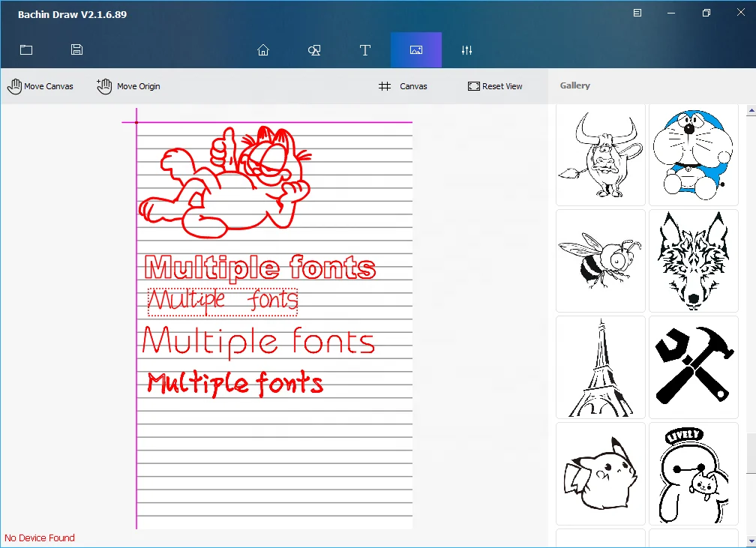Click the open folder icon
Screen dimensions: 756x548
[x=26, y=50]
